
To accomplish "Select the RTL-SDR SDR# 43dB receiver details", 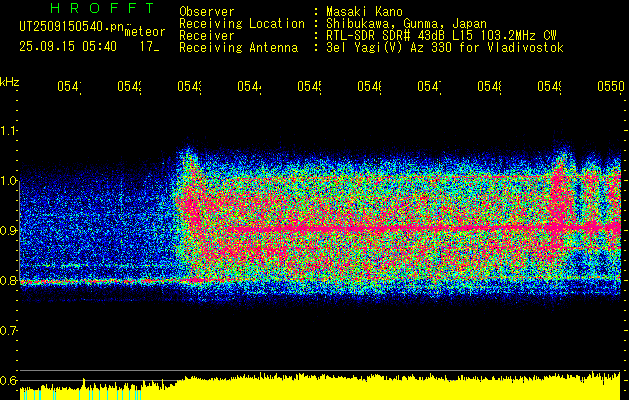I will pos(441,36).
